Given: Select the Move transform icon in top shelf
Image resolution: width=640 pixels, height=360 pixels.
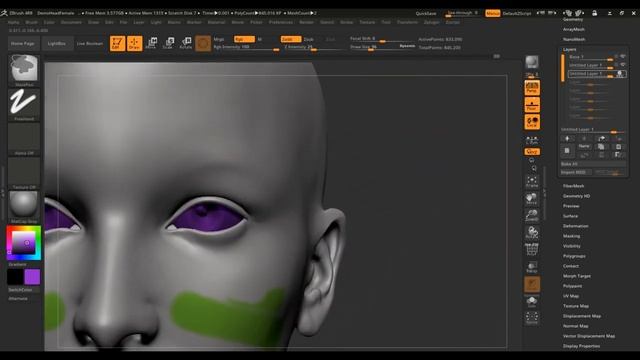Looking at the screenshot, I should tap(151, 43).
